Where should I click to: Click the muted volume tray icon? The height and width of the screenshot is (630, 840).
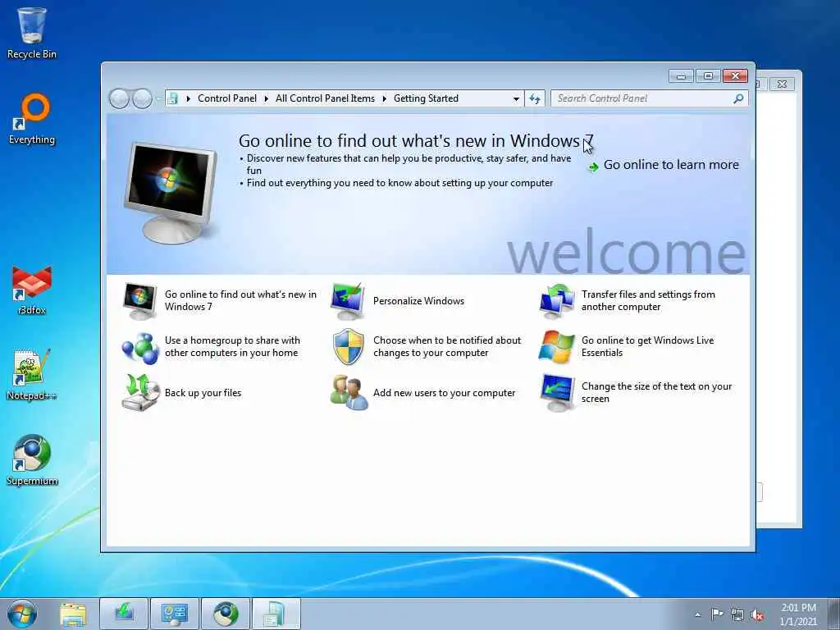click(757, 615)
